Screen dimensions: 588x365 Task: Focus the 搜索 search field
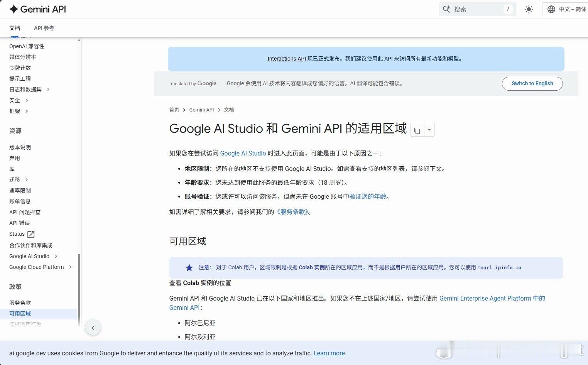click(477, 9)
